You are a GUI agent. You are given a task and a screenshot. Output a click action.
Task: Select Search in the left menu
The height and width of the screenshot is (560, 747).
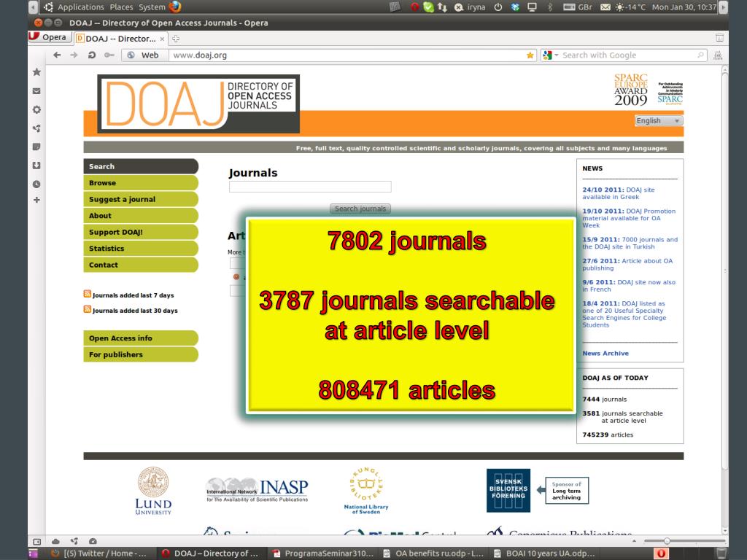(141, 166)
